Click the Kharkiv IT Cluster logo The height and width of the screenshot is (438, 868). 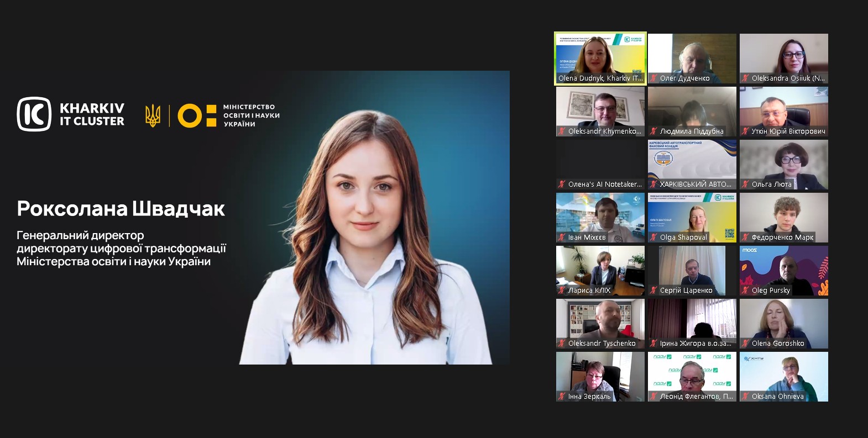pos(71,114)
